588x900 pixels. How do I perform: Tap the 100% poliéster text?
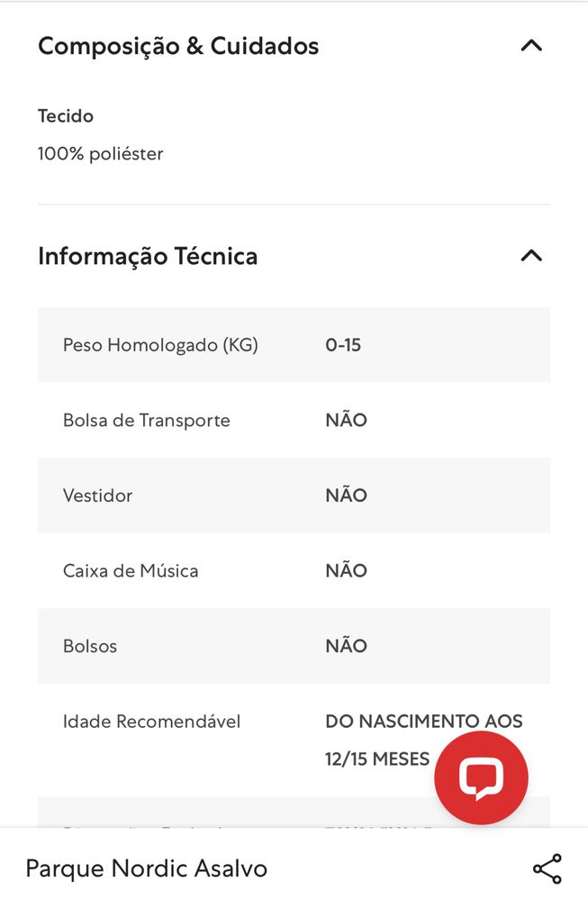click(100, 154)
